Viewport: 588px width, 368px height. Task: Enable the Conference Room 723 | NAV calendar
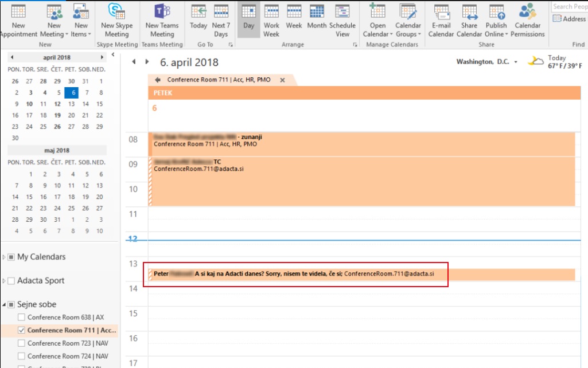click(22, 343)
